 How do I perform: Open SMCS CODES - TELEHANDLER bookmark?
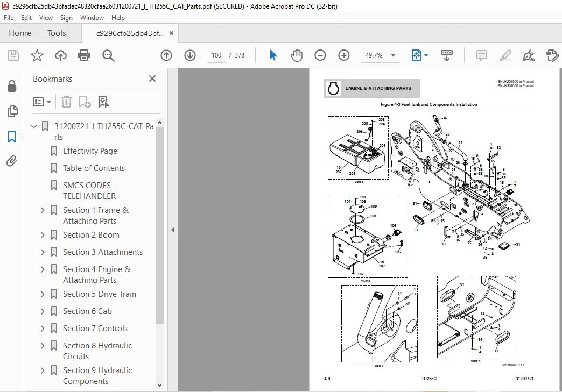tap(89, 191)
